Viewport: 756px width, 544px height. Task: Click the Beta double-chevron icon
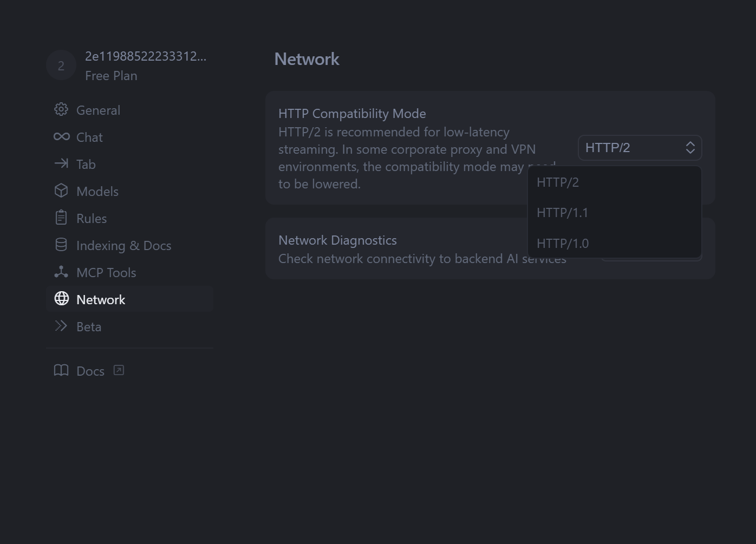click(x=61, y=326)
